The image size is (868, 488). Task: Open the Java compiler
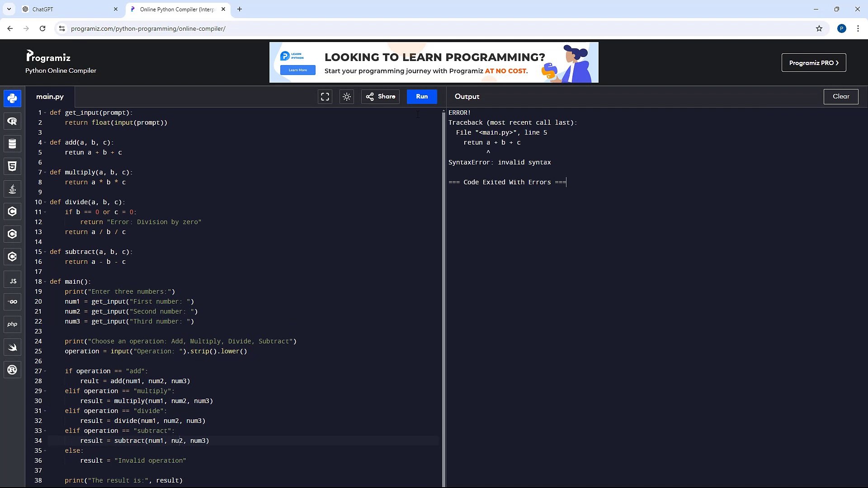click(x=12, y=189)
